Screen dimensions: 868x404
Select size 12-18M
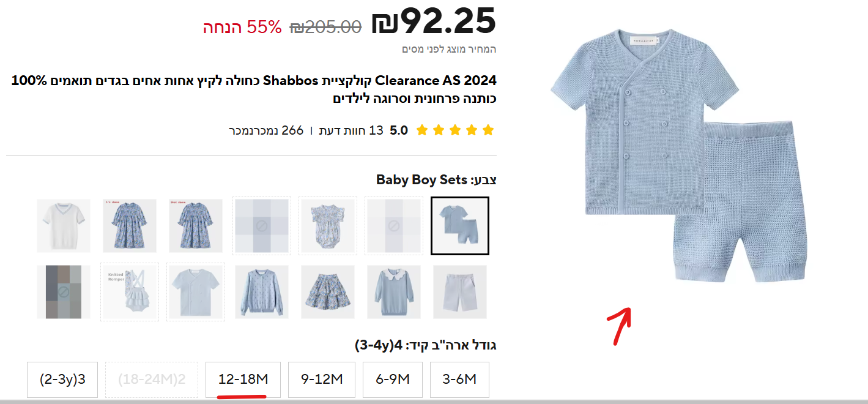243,380
